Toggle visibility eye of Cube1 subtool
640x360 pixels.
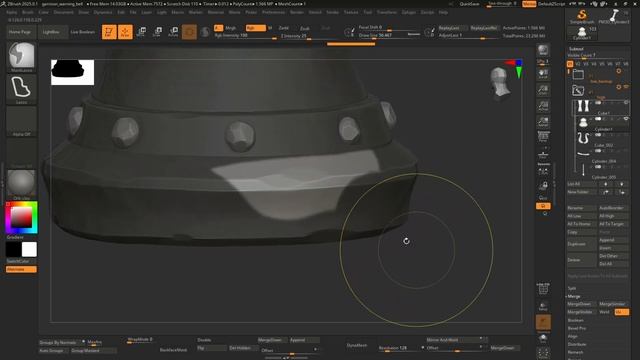click(x=626, y=102)
